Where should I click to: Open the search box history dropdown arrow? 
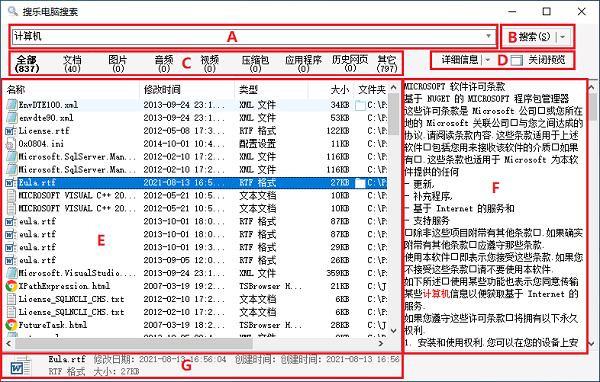(489, 36)
